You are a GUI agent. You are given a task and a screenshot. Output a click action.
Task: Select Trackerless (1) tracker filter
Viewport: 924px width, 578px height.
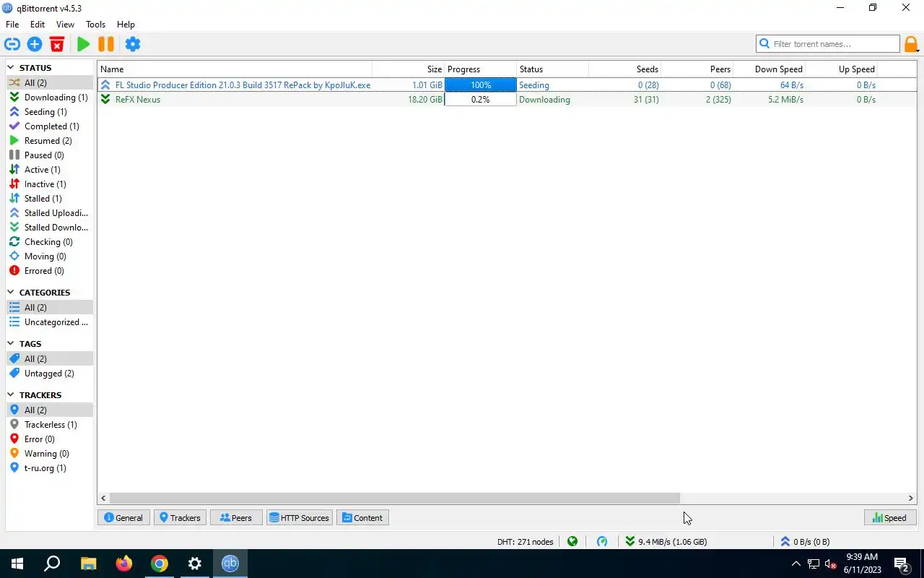pyautogui.click(x=49, y=425)
